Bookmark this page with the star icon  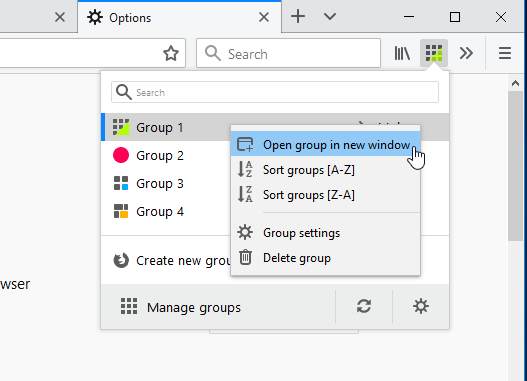tap(171, 53)
